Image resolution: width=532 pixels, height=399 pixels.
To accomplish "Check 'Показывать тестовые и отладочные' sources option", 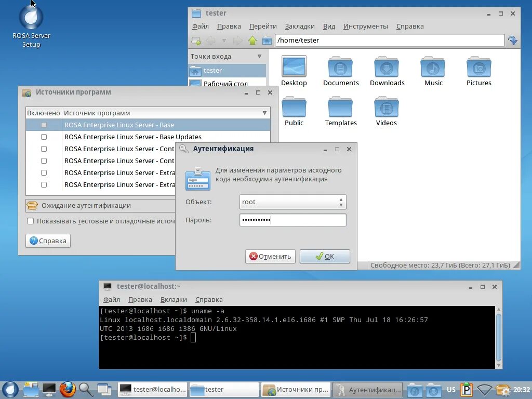I will coord(31,221).
